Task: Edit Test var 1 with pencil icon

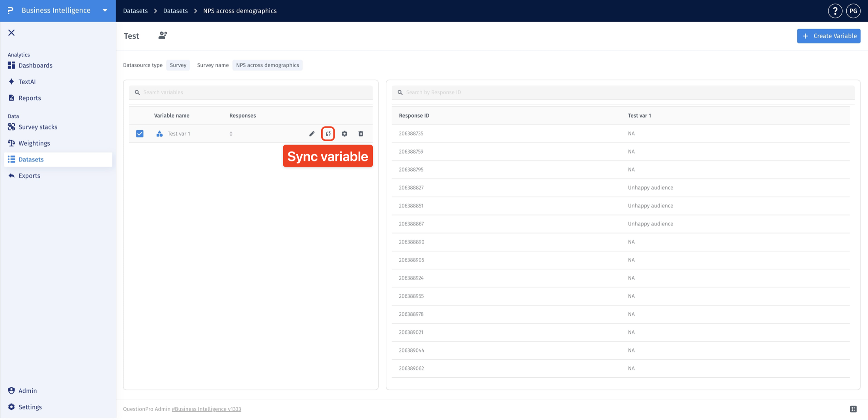Action: [312, 134]
